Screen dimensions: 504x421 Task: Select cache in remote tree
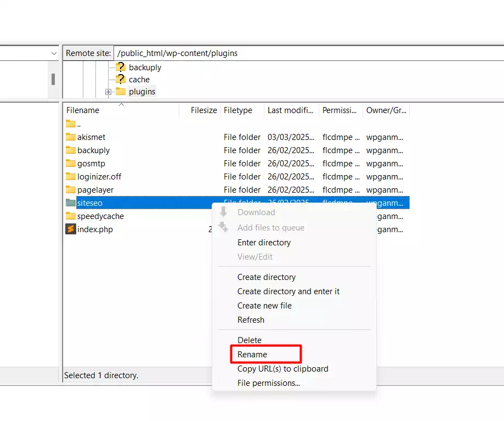coord(139,80)
